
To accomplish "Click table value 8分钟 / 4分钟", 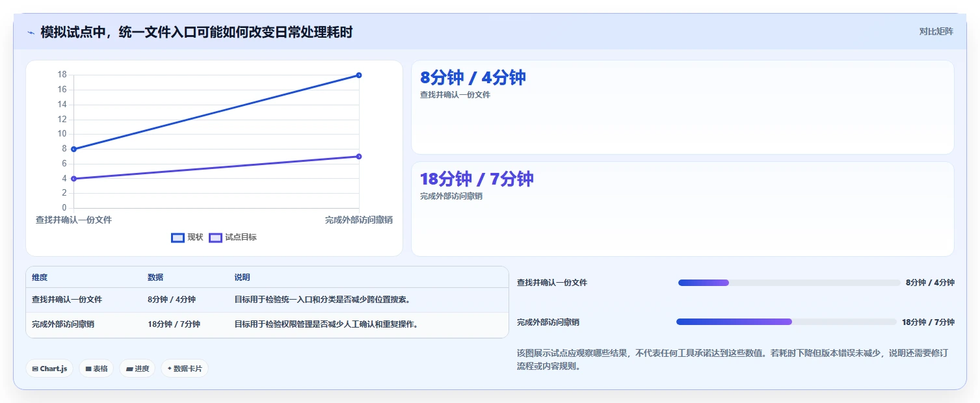I will [x=172, y=300].
